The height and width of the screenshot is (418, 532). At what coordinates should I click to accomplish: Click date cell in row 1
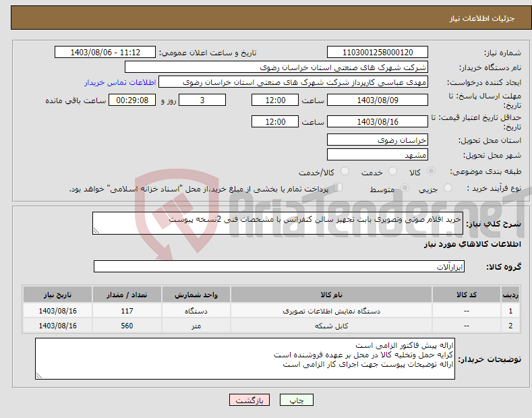point(57,311)
